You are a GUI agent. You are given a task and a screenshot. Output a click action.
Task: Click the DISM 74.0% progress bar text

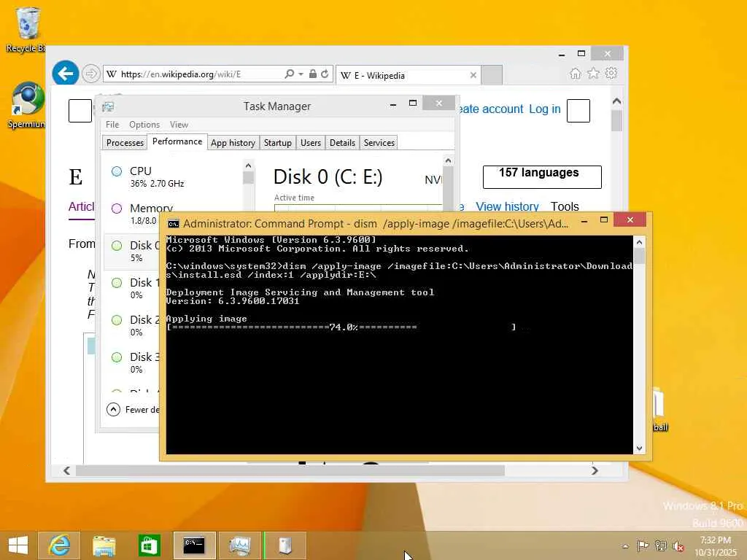(341, 327)
